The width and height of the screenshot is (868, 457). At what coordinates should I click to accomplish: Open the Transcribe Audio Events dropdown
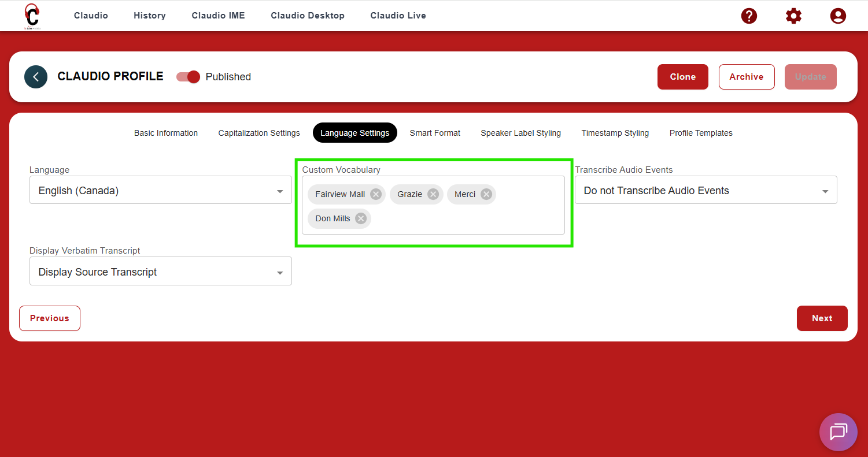706,191
